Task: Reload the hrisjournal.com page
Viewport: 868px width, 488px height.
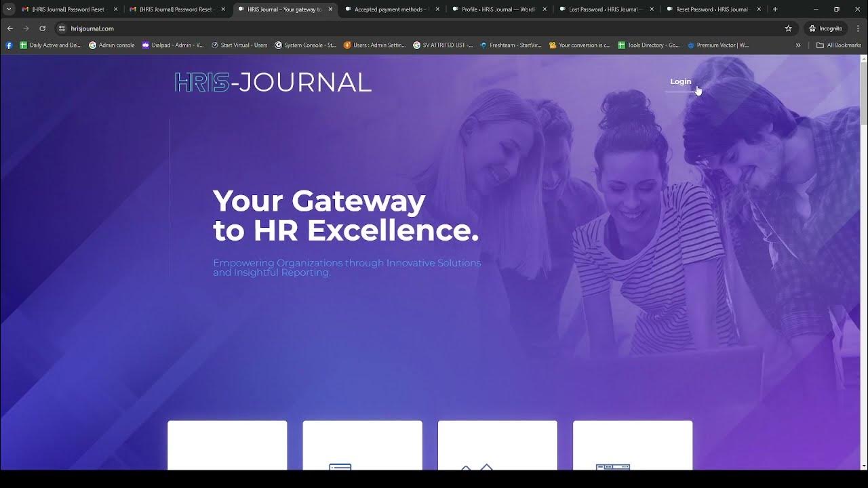Action: click(x=42, y=28)
